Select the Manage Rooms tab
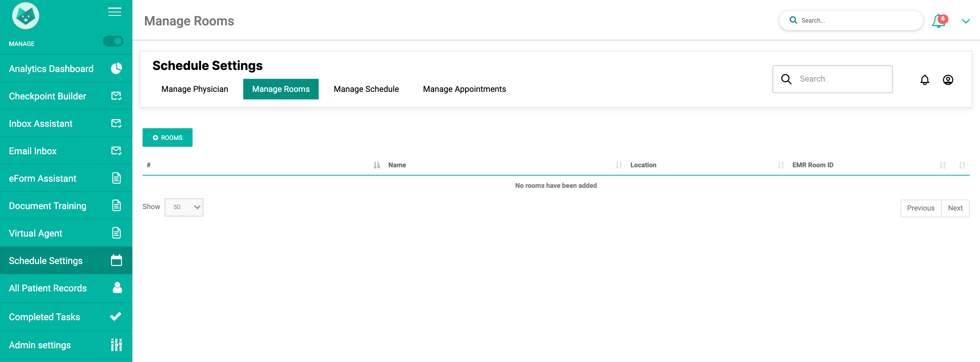This screenshot has width=980, height=362. tap(281, 89)
